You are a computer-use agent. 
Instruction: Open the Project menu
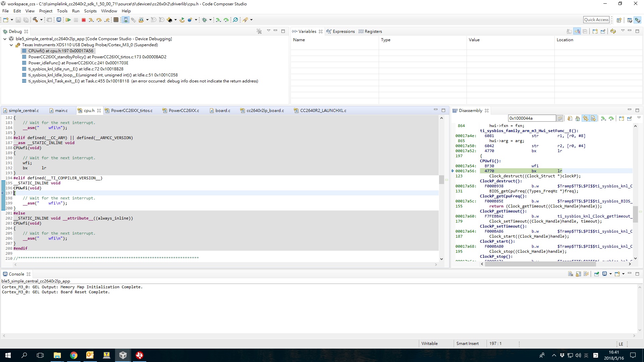(x=46, y=11)
